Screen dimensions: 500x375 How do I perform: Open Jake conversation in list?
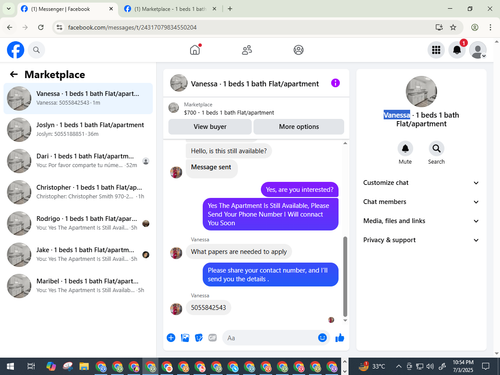(x=78, y=254)
